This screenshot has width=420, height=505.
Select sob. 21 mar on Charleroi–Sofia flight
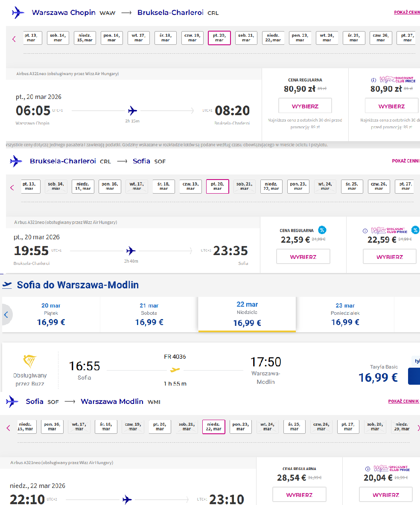coord(244,186)
